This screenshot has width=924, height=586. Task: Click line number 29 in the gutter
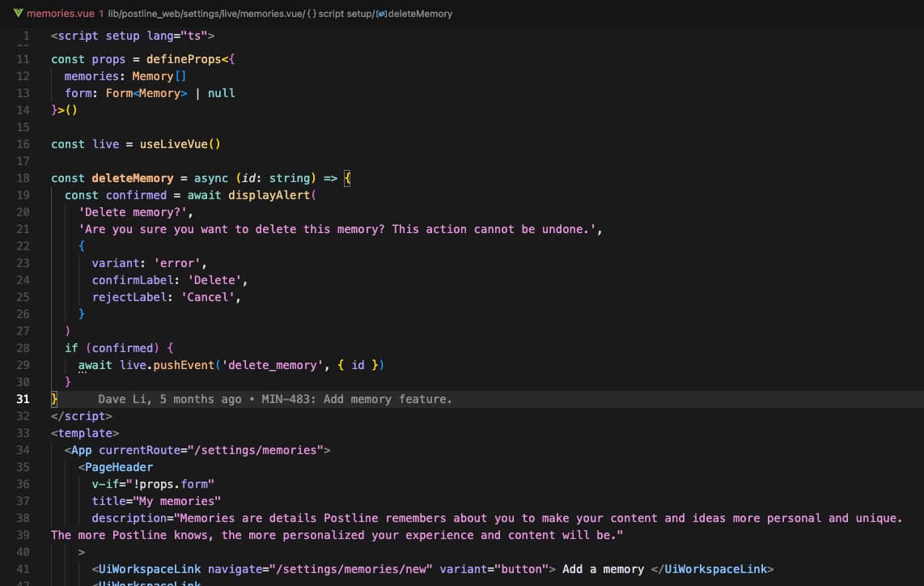23,365
